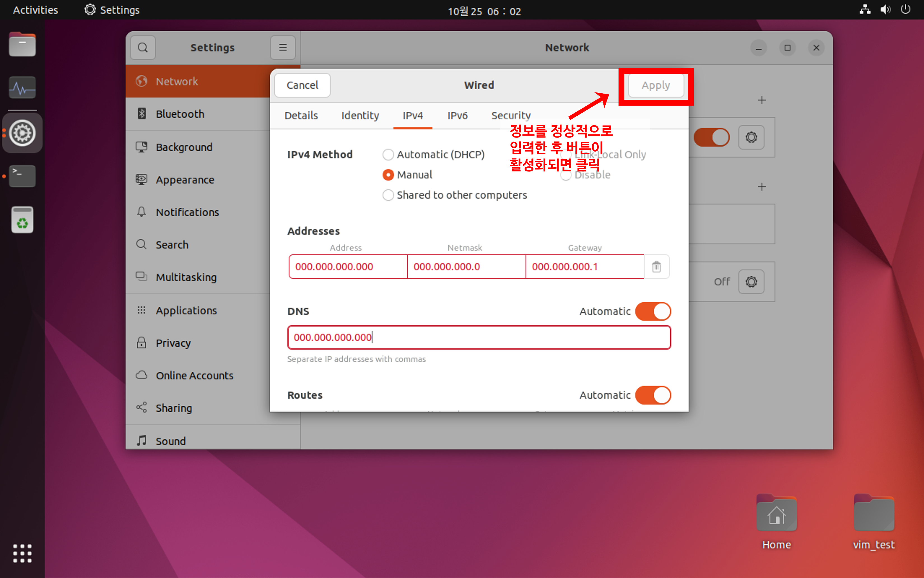
Task: Switch to the Identity tab
Action: (x=360, y=115)
